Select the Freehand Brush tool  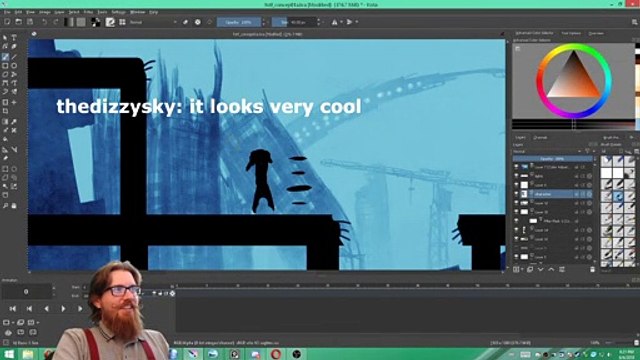click(5, 57)
